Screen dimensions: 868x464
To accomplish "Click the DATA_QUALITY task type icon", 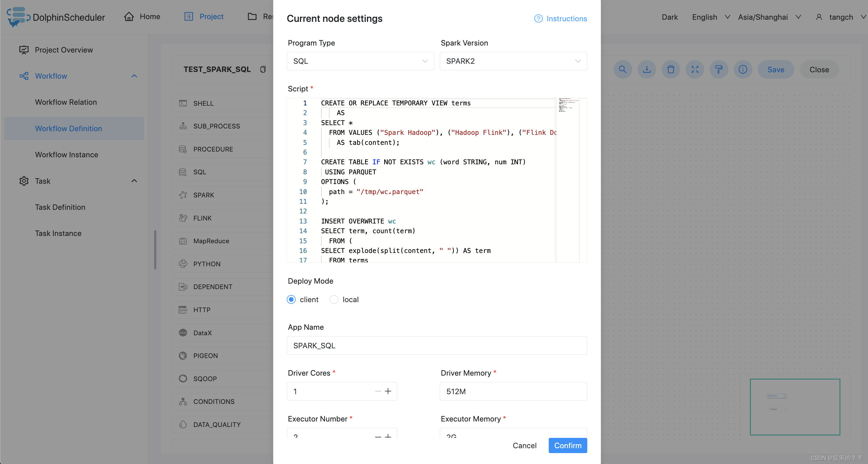I will [x=183, y=425].
